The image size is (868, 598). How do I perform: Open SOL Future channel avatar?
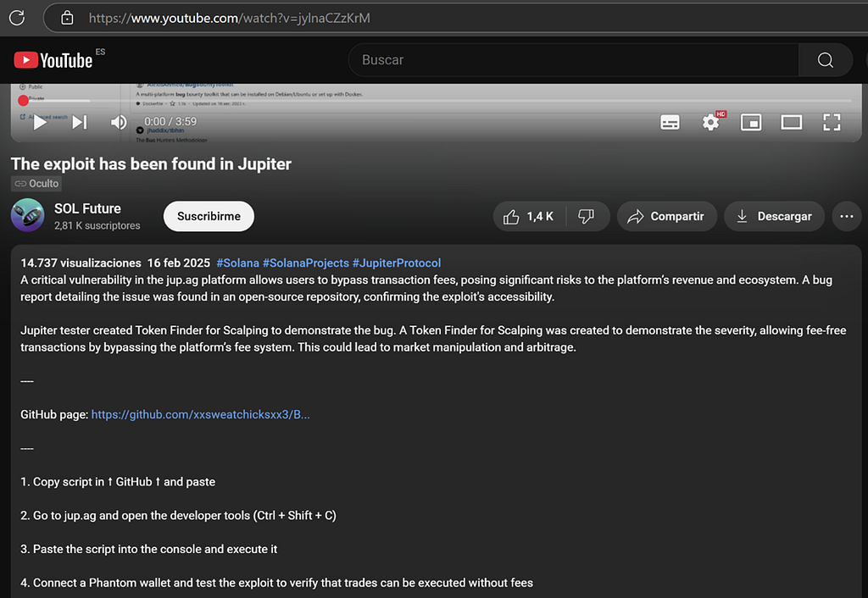click(27, 215)
